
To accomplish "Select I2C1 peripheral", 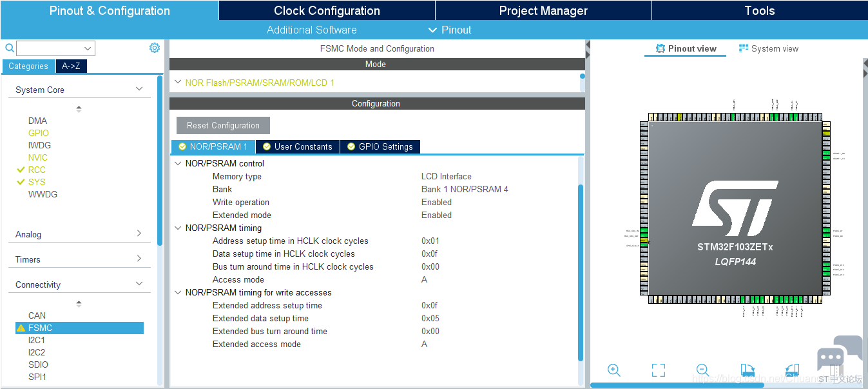I will (37, 340).
